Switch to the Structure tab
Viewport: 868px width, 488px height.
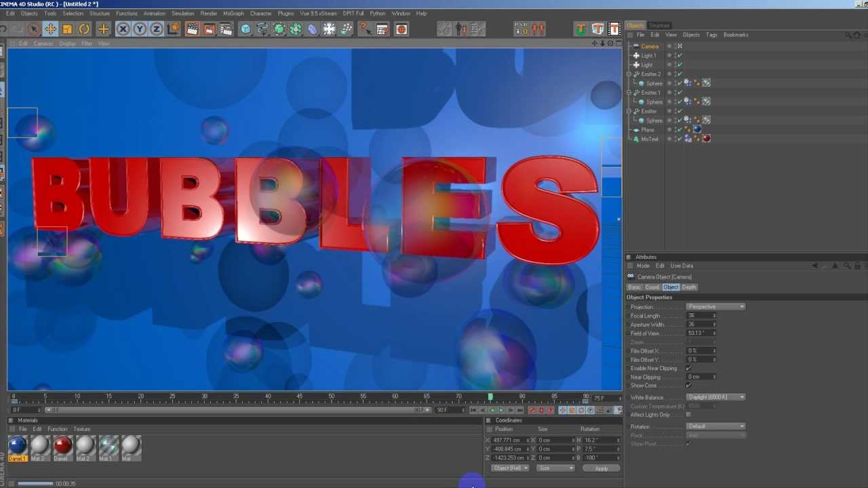click(x=659, y=26)
